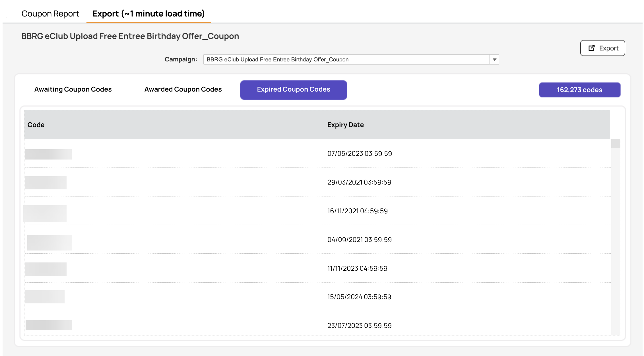Click the Export button

(x=602, y=48)
